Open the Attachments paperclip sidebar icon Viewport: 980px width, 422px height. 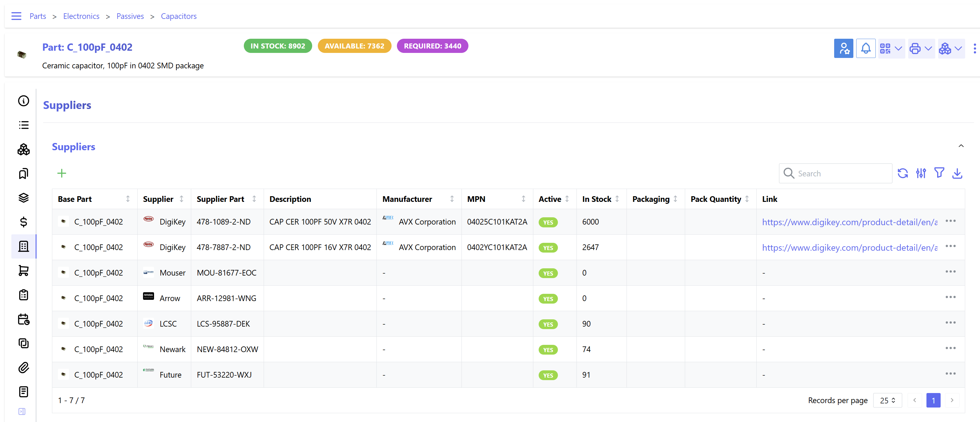click(x=24, y=368)
